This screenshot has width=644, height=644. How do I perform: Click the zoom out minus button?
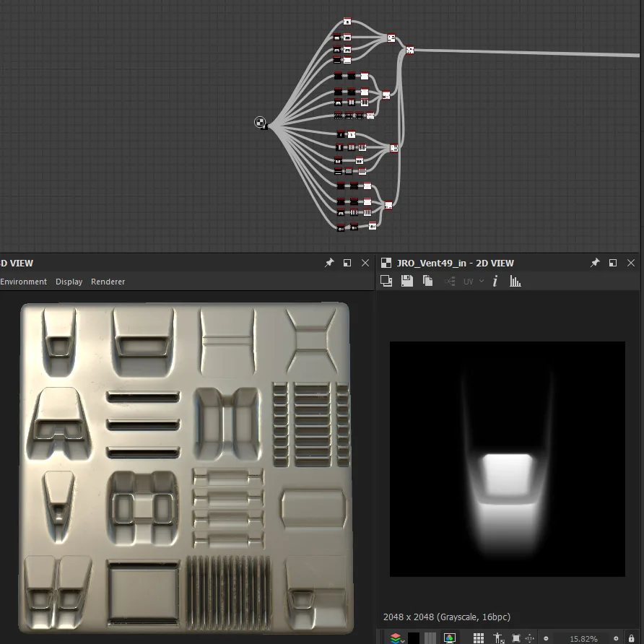[x=546, y=639]
